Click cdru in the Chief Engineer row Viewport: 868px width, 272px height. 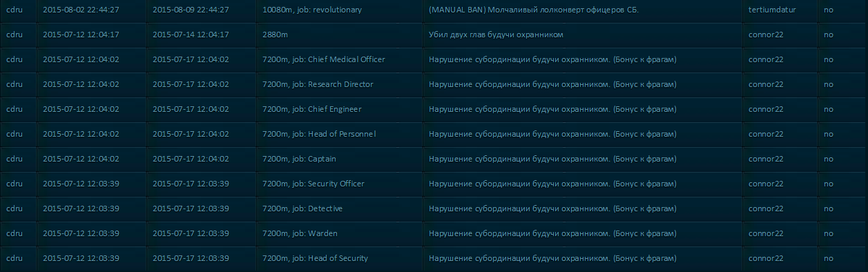click(14, 109)
